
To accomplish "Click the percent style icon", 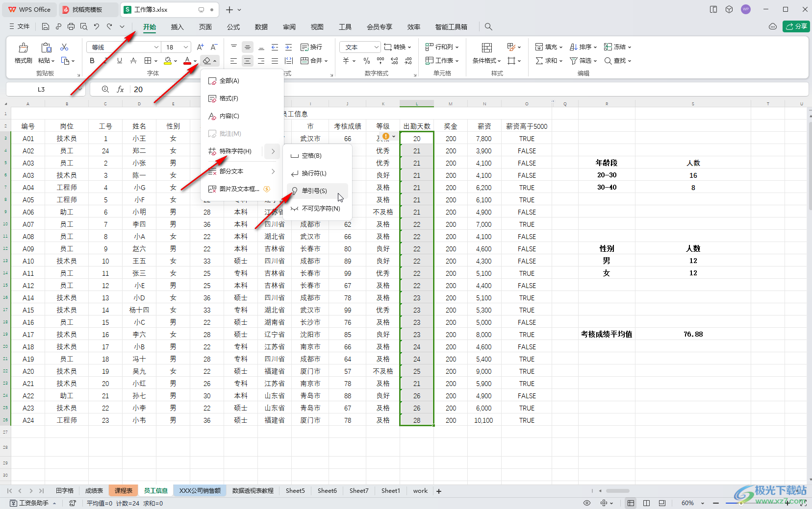I will [367, 61].
